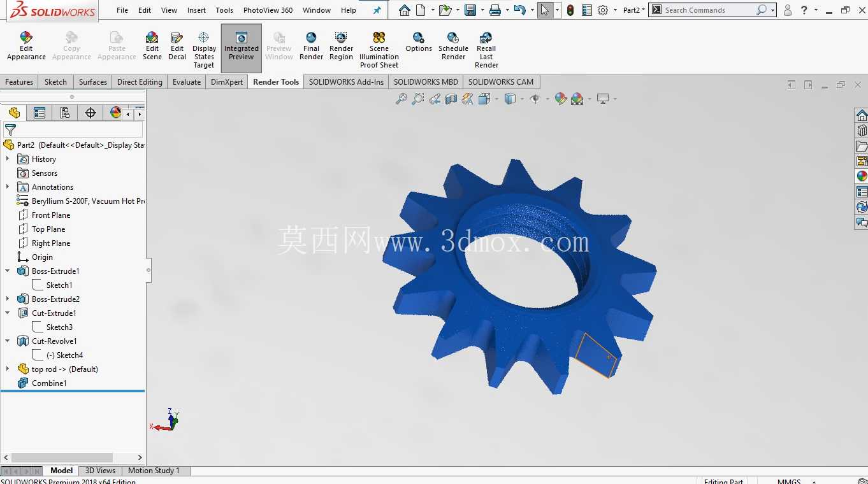
Task: Open DimXpertManager tab icon
Action: [x=90, y=113]
